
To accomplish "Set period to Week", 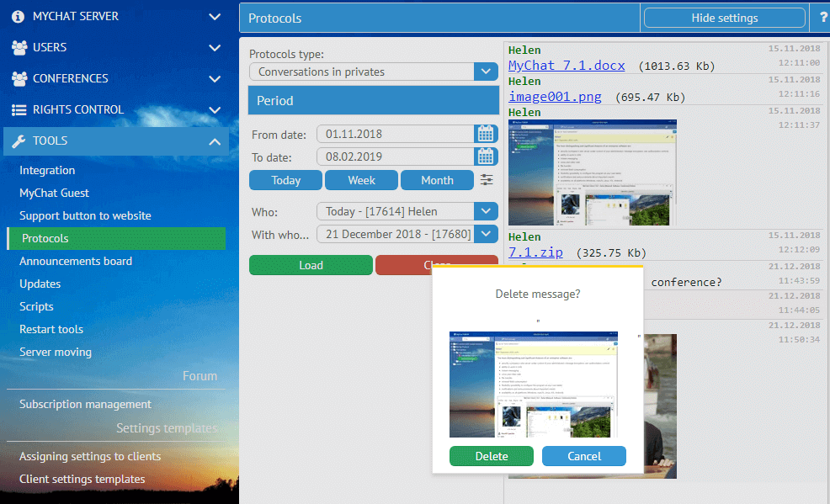I will pos(361,180).
